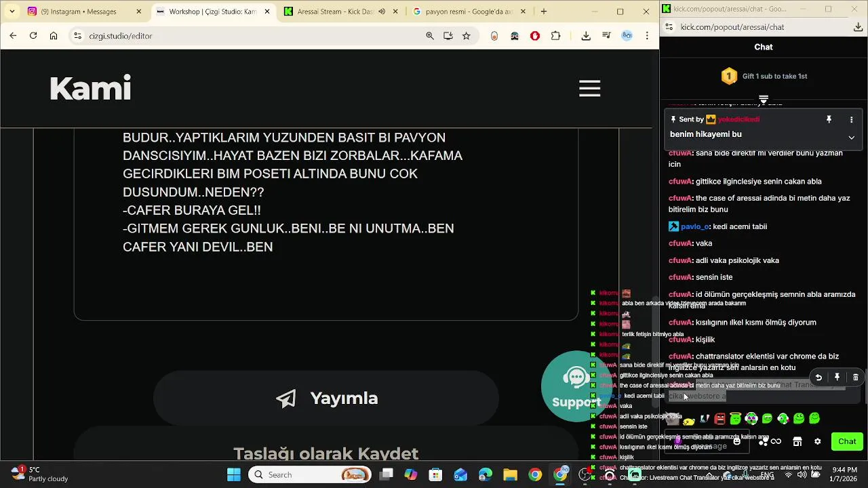The width and height of the screenshot is (868, 488).
Task: Open the browser extensions puzzle icon
Action: 556,36
